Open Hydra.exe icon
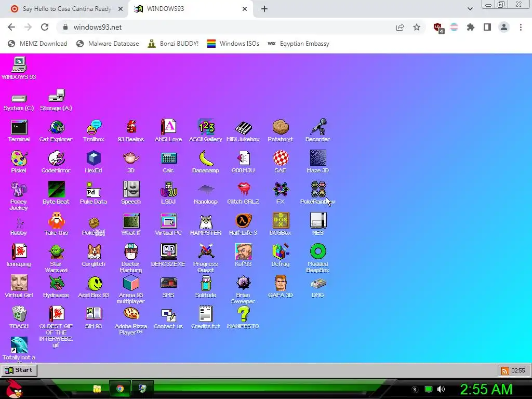The height and width of the screenshot is (399, 532). click(x=56, y=287)
